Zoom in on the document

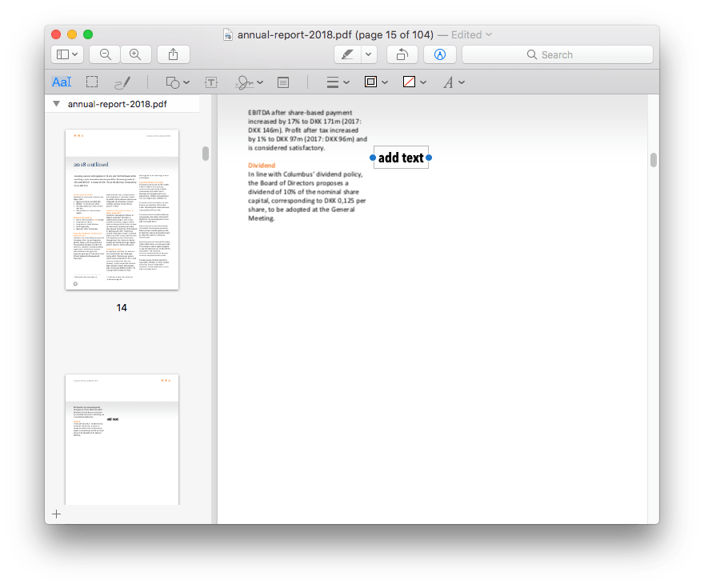(x=135, y=54)
